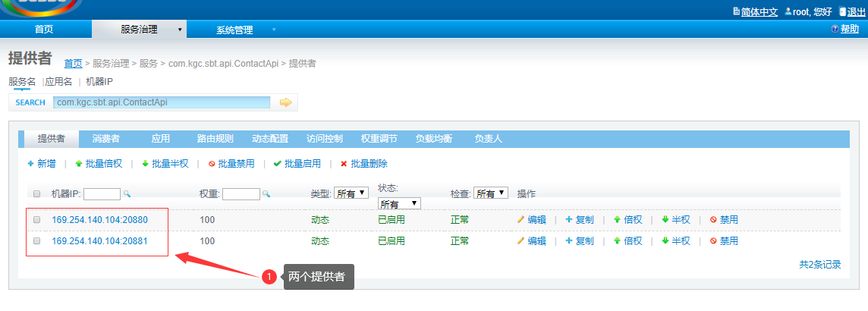Click the service name search input field

pyautogui.click(x=162, y=102)
